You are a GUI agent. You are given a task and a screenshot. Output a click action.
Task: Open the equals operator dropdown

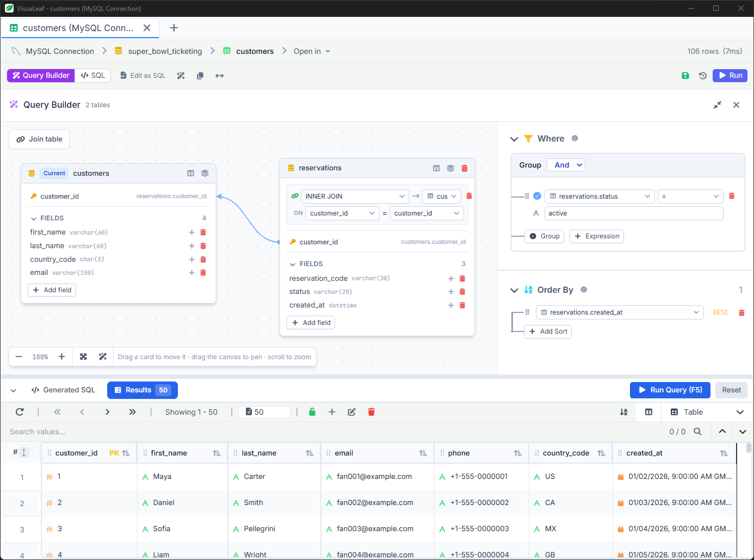point(690,196)
